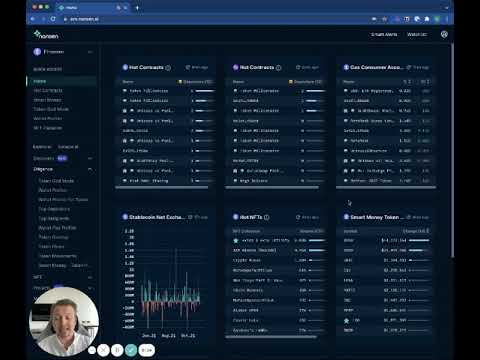Open Token Overlap under Diligence

pos(53,237)
